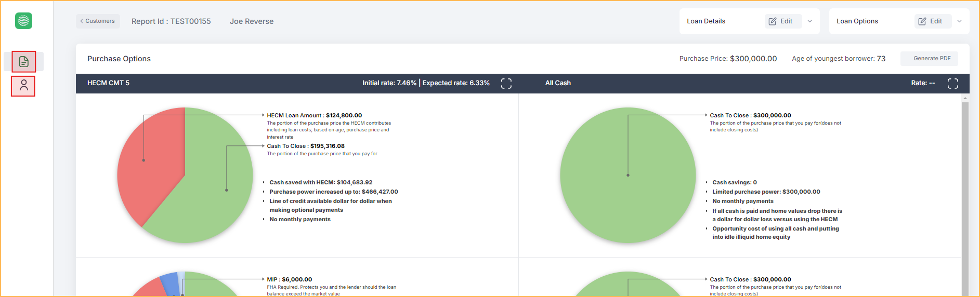Click the scrollbar up arrow
The image size is (980, 297).
965,98
